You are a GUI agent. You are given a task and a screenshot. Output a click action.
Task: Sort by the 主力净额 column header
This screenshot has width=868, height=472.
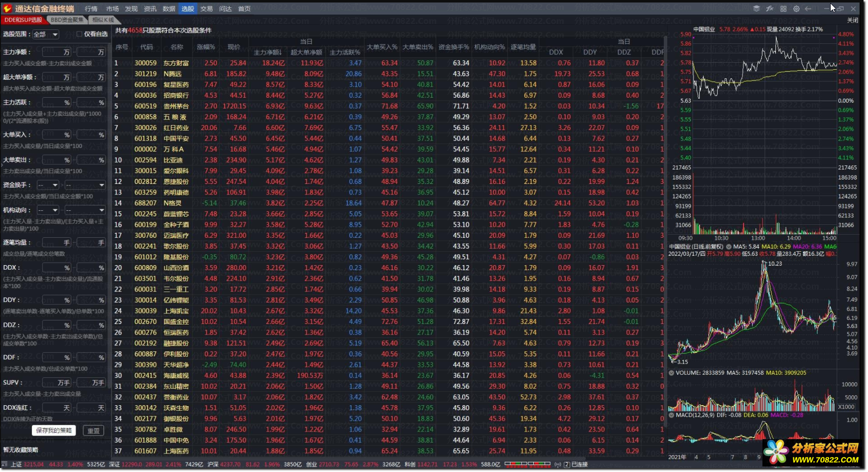(x=268, y=52)
